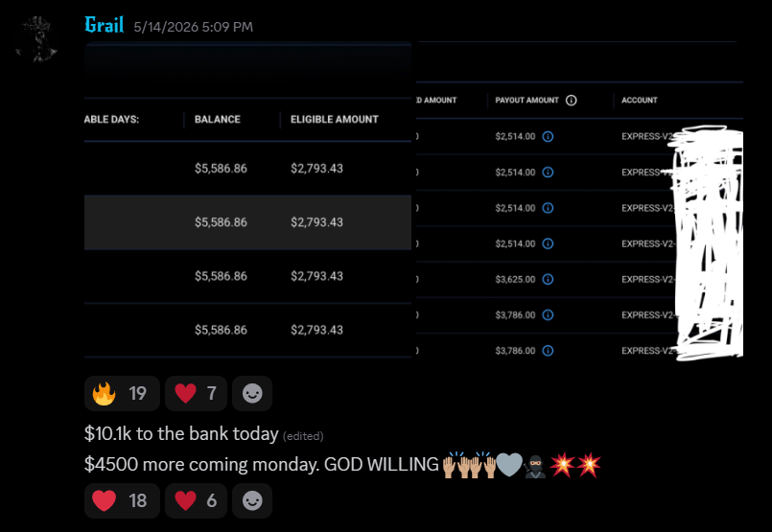Click the info icon on the second $2,514.00 row
The image size is (772, 532).
(548, 173)
